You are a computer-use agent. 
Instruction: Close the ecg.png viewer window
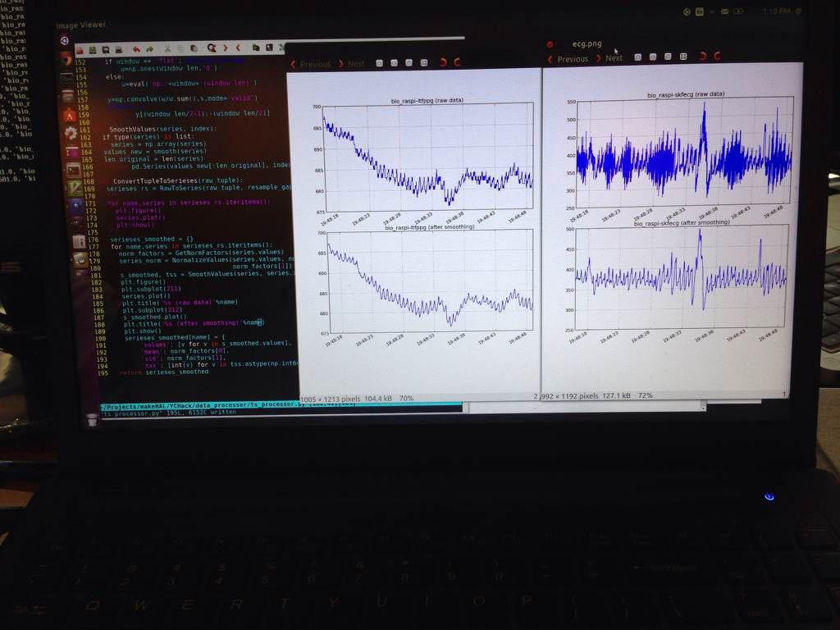pos(550,44)
